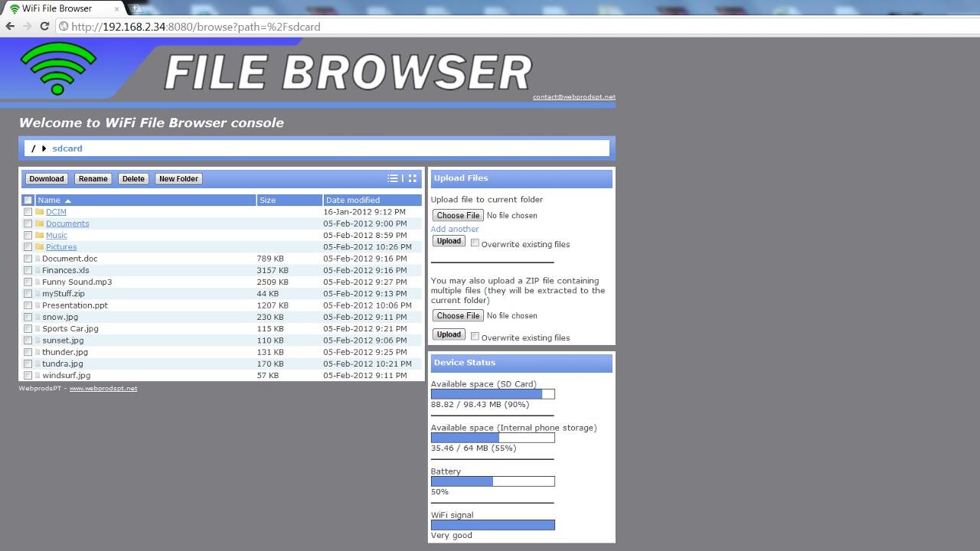Image resolution: width=980 pixels, height=551 pixels.
Task: Open the Add another upload link
Action: [x=455, y=229]
